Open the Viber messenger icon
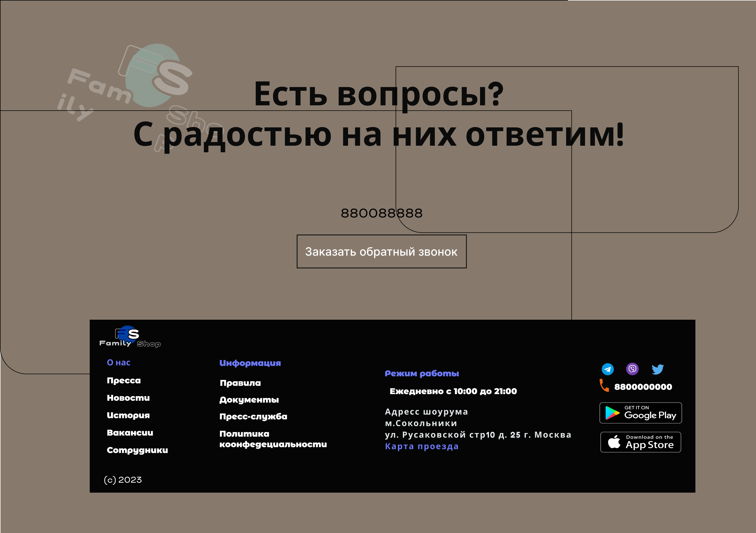The width and height of the screenshot is (756, 533). (x=632, y=369)
